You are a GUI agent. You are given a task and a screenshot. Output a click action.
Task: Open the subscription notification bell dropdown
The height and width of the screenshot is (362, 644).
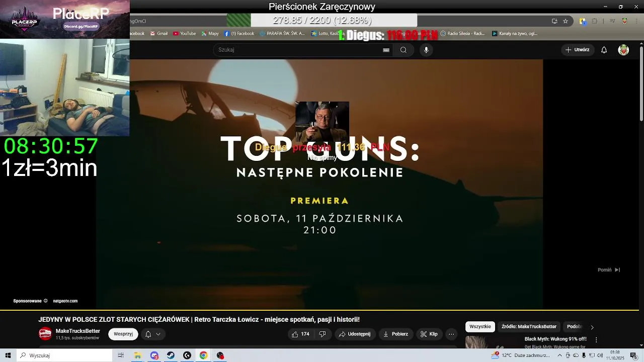153,334
